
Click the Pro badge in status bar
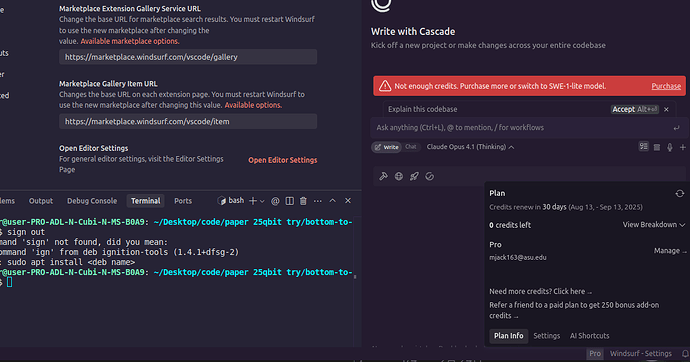tap(595, 354)
